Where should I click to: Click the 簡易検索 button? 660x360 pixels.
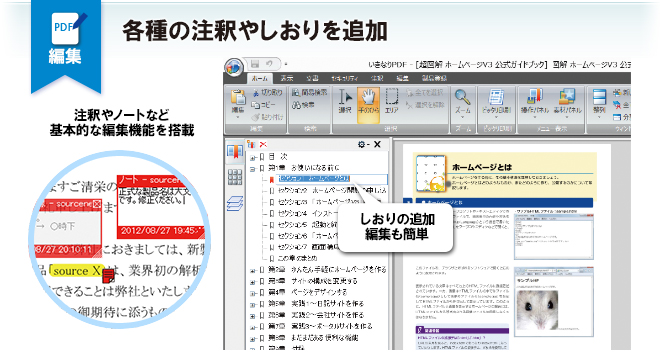(309, 93)
